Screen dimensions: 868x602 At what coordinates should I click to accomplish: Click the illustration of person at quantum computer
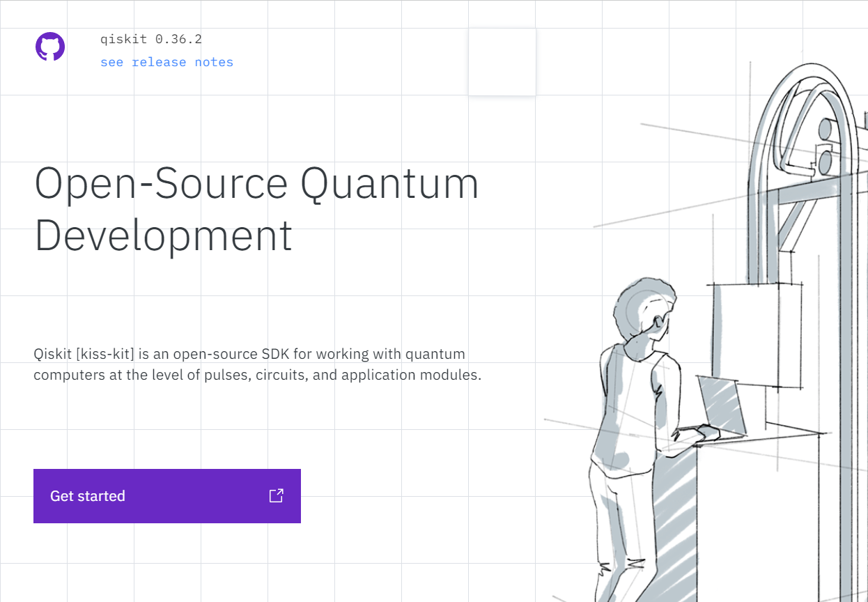tap(706, 331)
